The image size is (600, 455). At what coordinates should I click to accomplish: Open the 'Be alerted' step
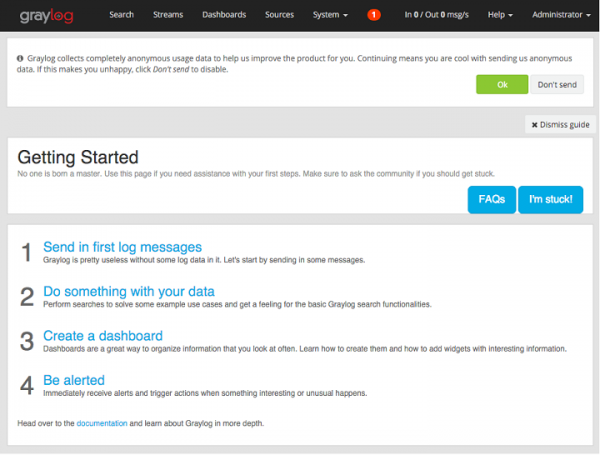tap(74, 380)
